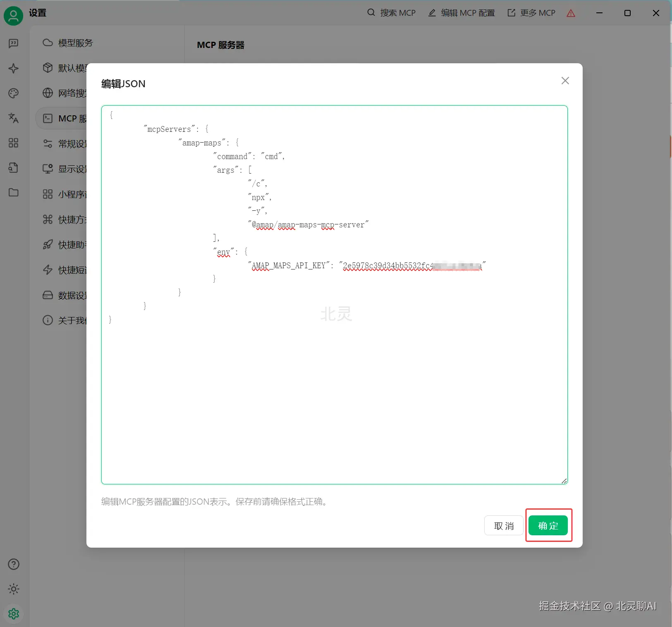Click the "npx" argument line
Viewport: 672px width, 627px height.
coord(259,197)
